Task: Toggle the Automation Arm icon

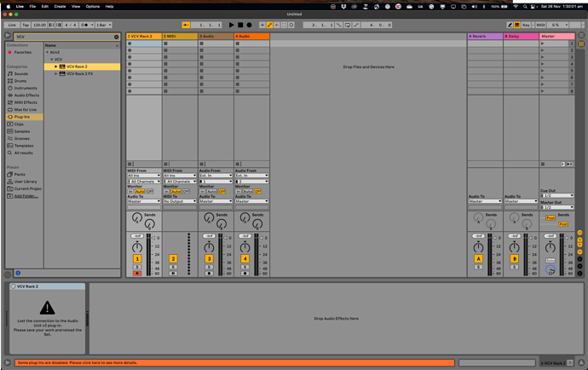Action: (x=269, y=25)
